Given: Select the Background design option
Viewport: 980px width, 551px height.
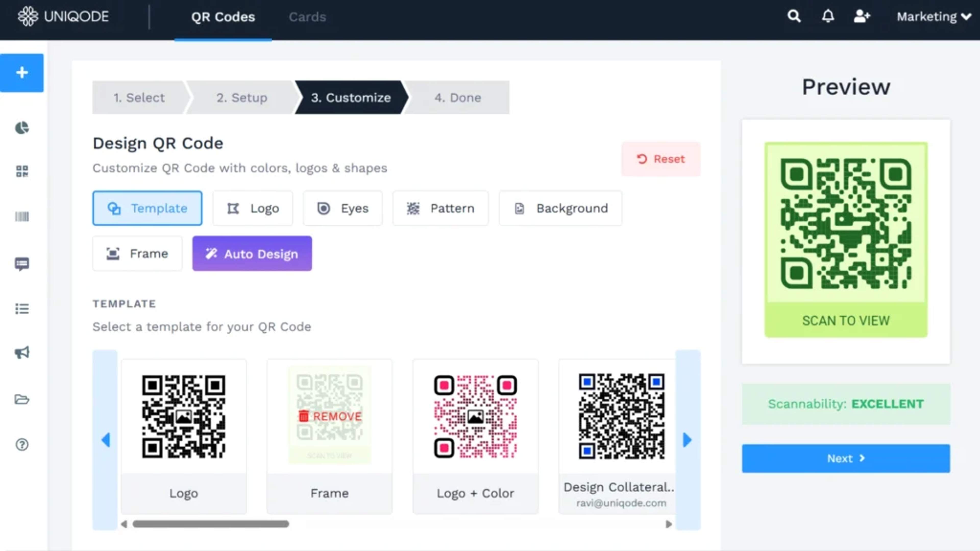Looking at the screenshot, I should (x=560, y=208).
